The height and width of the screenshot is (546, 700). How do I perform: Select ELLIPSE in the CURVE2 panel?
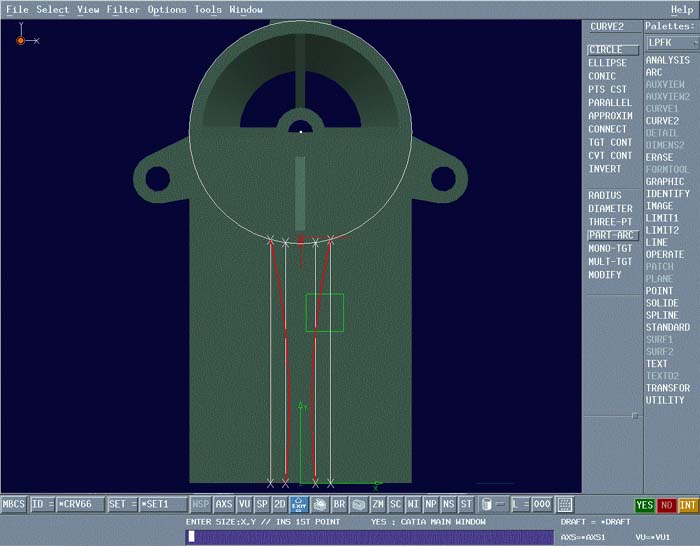point(608,62)
